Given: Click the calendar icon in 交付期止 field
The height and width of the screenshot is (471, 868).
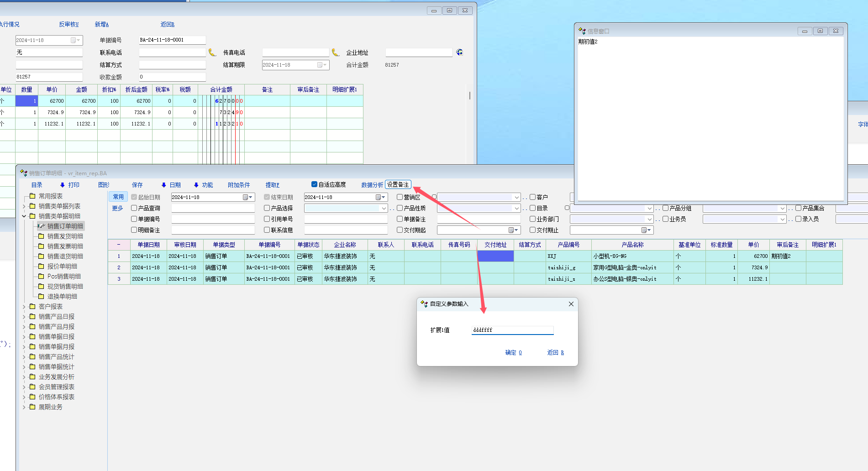Looking at the screenshot, I should (645, 230).
